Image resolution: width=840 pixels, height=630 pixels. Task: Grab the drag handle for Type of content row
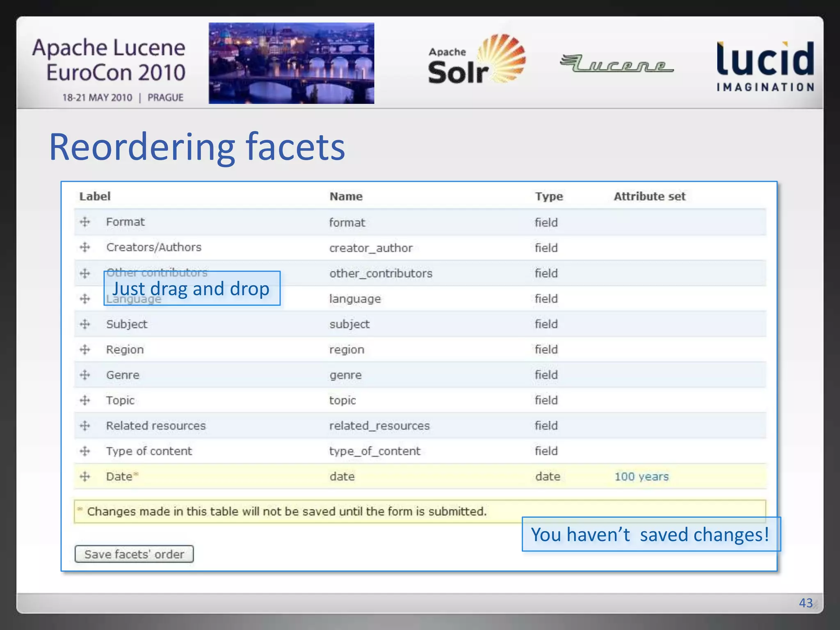(85, 451)
